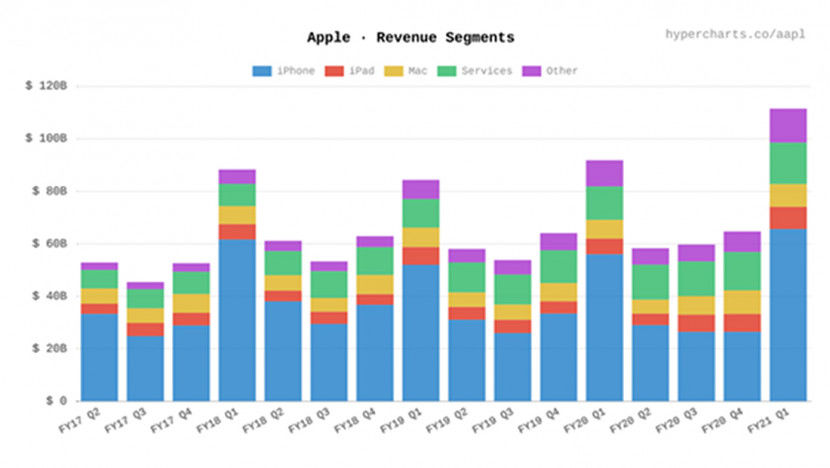Click the Services legend label
Viewport: 830px width, 468px height.
pos(487,71)
